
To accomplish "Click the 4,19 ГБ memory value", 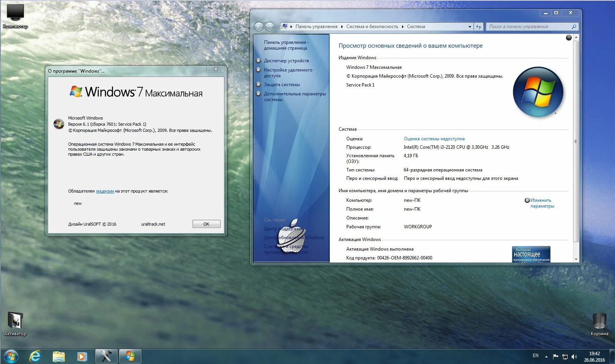I will click(411, 156).
